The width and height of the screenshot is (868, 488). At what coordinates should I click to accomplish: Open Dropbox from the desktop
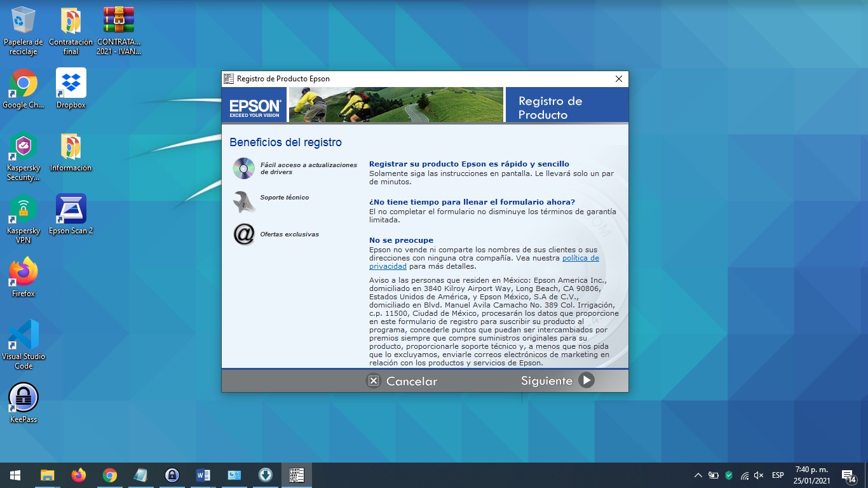click(x=71, y=83)
